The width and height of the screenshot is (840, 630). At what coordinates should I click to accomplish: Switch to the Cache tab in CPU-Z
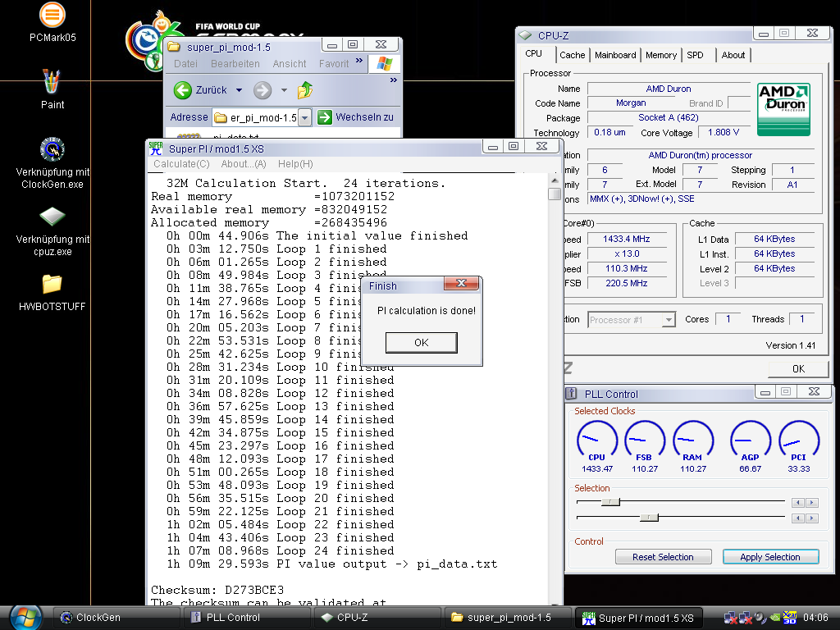[572, 55]
